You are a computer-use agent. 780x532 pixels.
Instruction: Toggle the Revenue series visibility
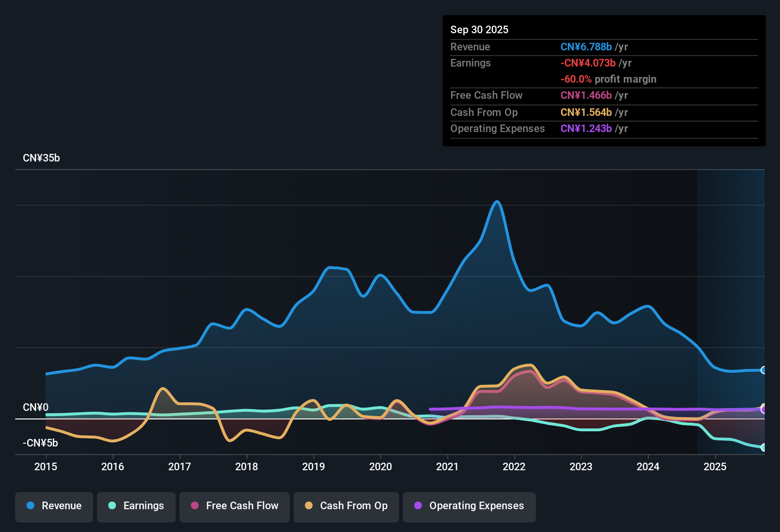click(x=54, y=506)
